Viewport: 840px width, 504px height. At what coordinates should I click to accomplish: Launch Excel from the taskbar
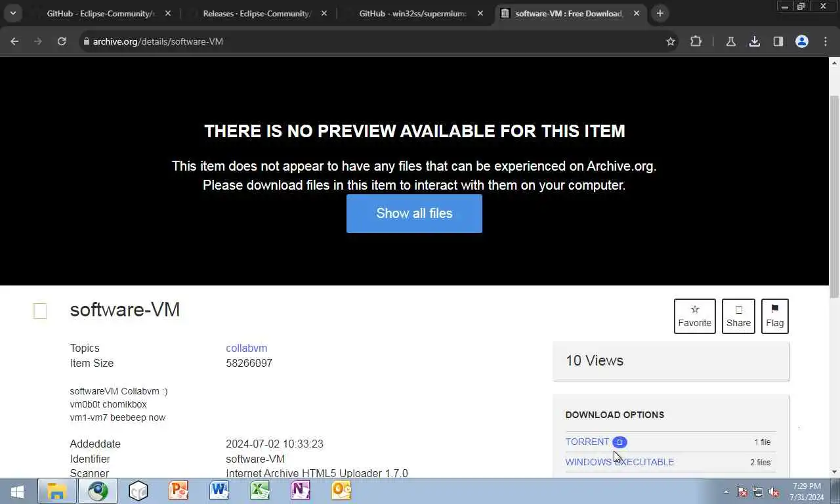point(260,491)
